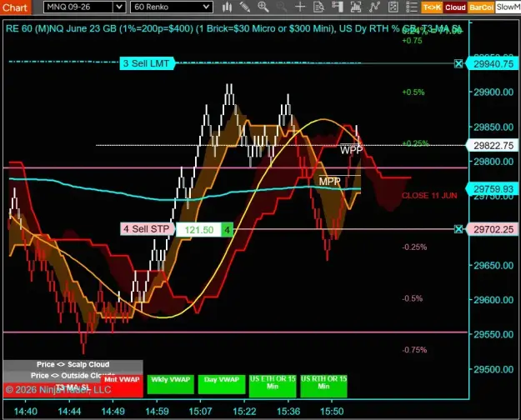The image size is (521, 420).
Task: Click the 14:40 time axis label
Action: click(26, 412)
